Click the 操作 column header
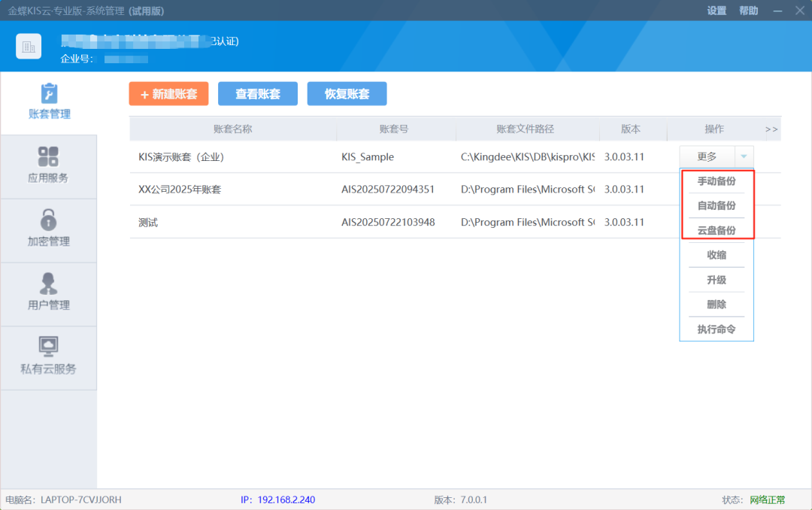Screen dimensions: 812x510 (x=714, y=129)
